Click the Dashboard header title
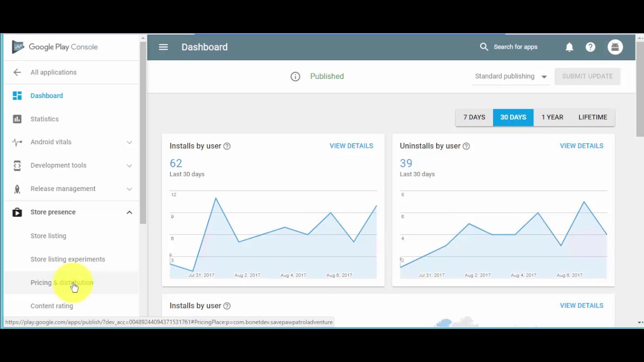The image size is (644, 362). coord(205,47)
